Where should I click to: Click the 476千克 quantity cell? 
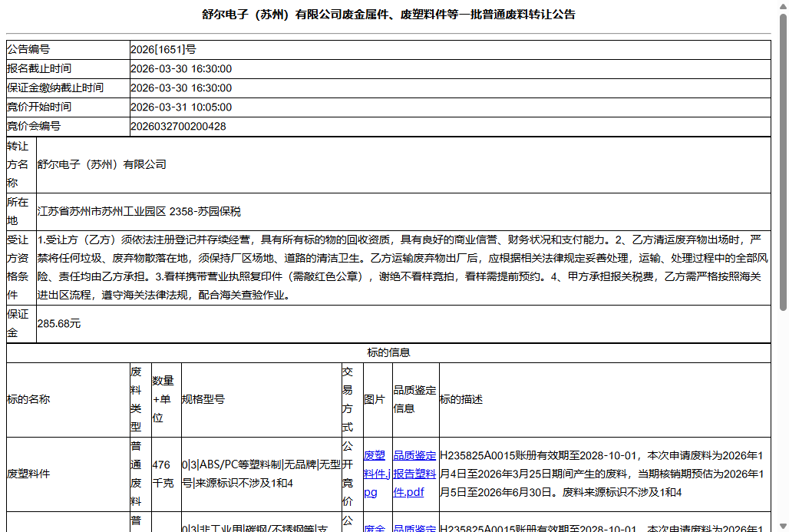[163, 474]
